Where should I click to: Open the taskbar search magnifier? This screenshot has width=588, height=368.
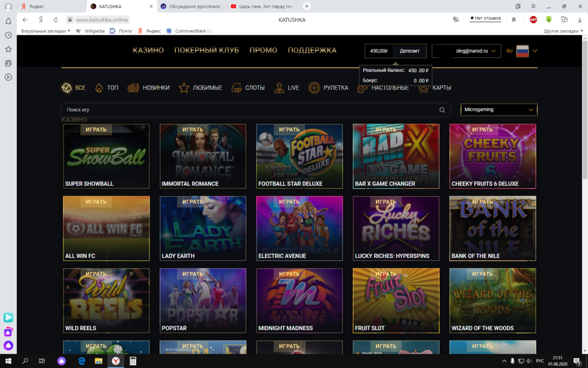click(x=25, y=361)
